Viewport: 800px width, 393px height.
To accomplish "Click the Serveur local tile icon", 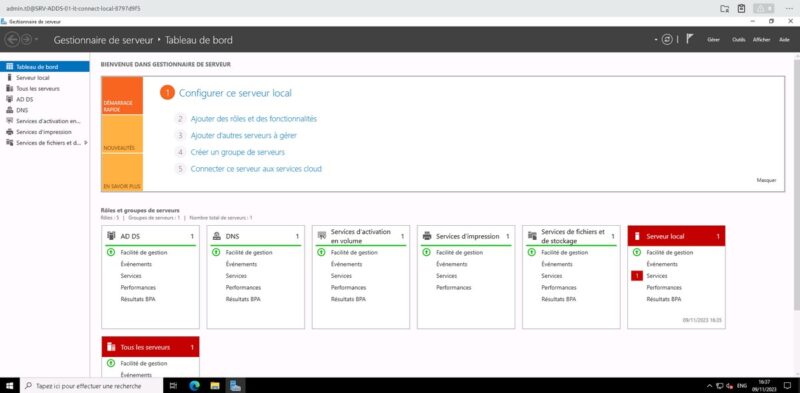I will (637, 236).
